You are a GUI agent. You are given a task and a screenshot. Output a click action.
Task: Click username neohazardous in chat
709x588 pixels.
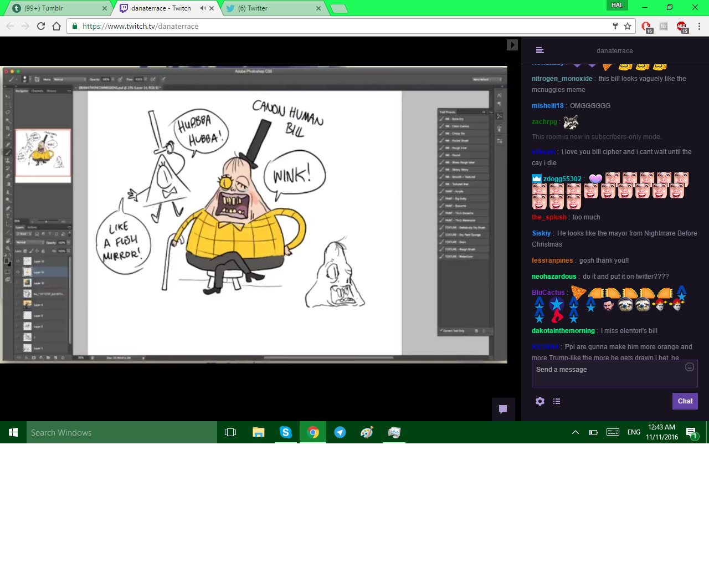[x=554, y=277]
